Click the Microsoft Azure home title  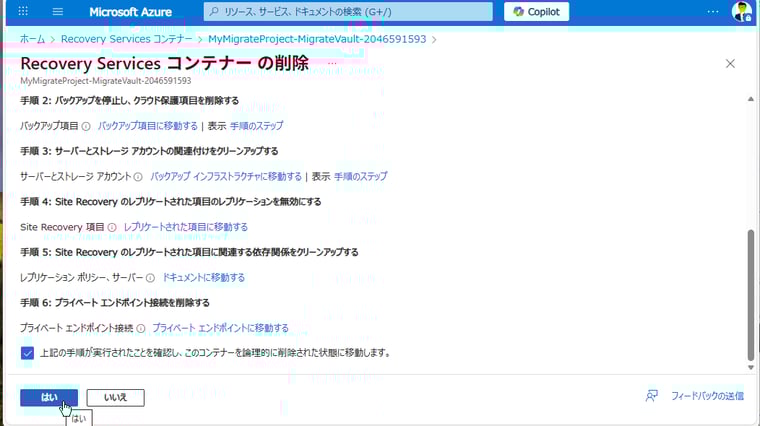pos(130,12)
